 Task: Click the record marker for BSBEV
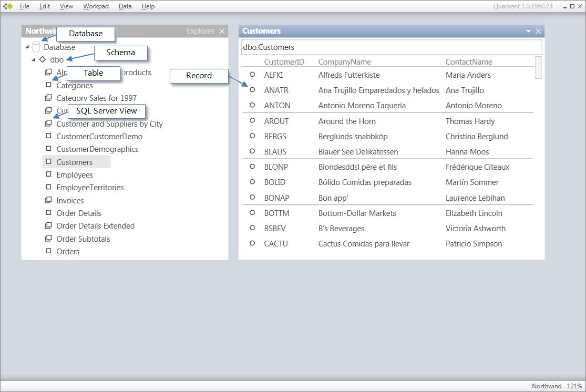252,228
